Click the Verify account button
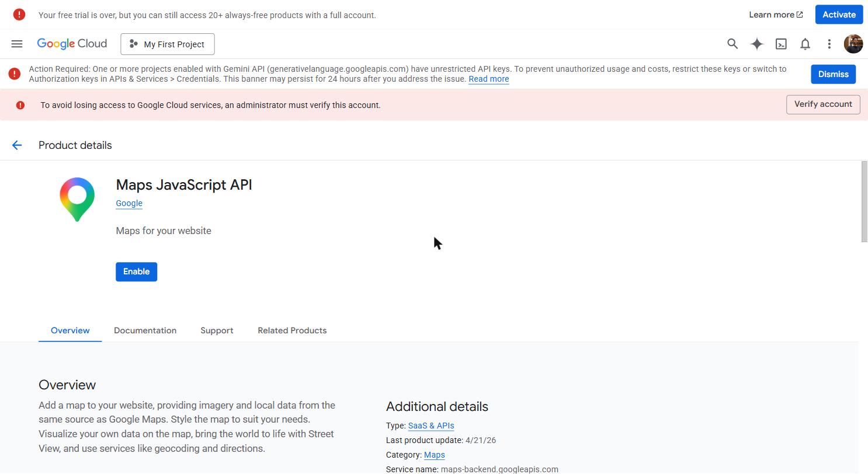The image size is (868, 474). (823, 104)
